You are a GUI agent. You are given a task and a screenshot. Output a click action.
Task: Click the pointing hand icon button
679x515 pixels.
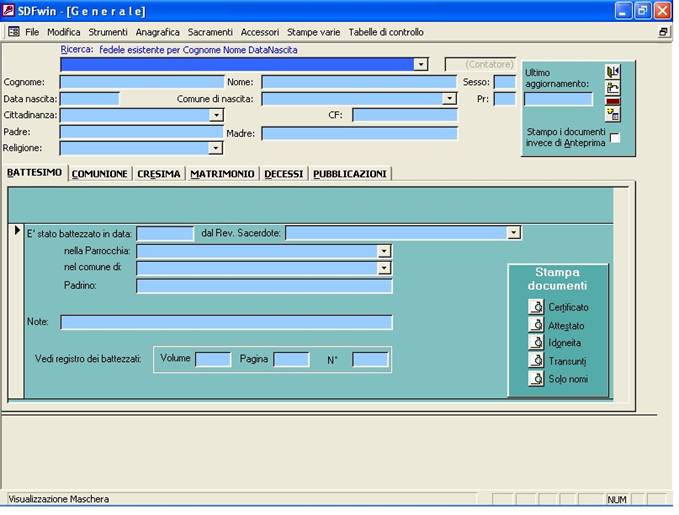coord(613,87)
